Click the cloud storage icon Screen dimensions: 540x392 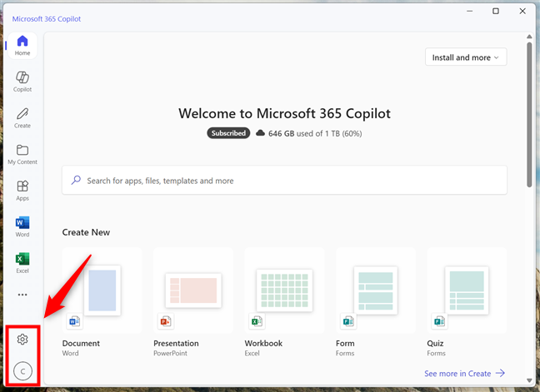[260, 133]
